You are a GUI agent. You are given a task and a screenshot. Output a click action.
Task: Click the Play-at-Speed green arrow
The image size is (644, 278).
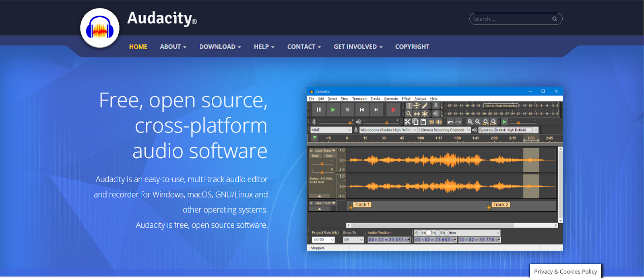click(x=504, y=122)
